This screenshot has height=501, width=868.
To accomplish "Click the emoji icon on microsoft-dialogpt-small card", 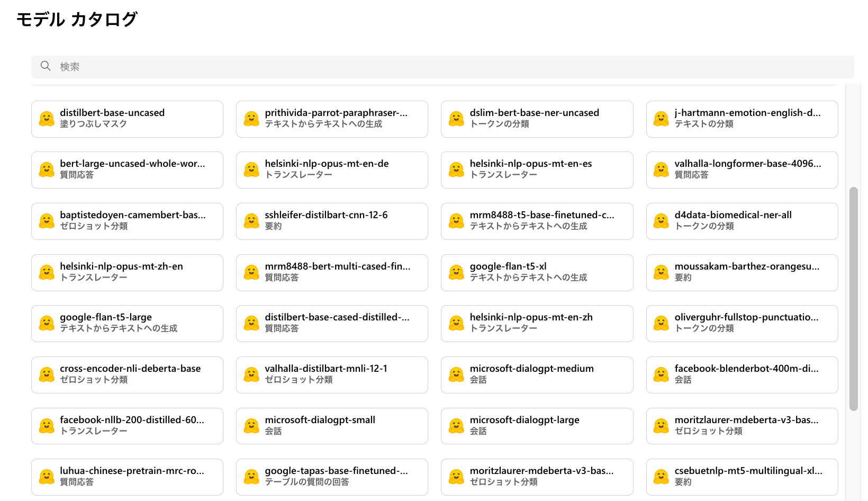I will 251,426.
